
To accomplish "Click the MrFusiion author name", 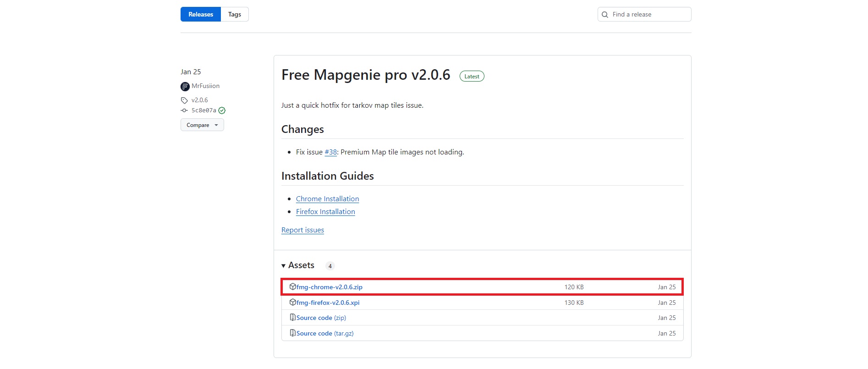I will [205, 86].
